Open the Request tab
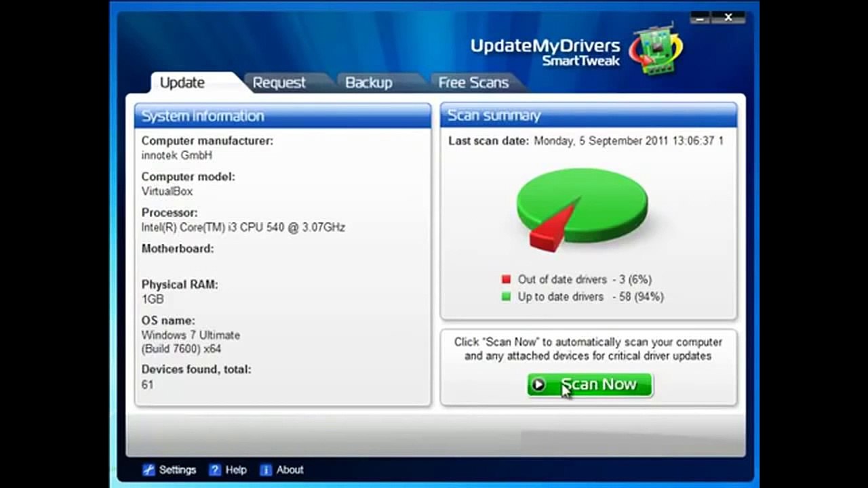The width and height of the screenshot is (868, 488). (279, 82)
